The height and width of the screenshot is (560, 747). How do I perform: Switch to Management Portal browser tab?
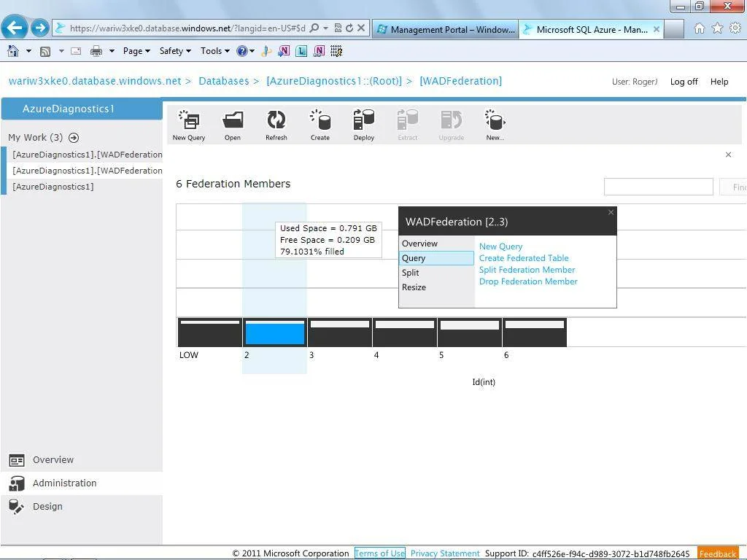coord(446,29)
